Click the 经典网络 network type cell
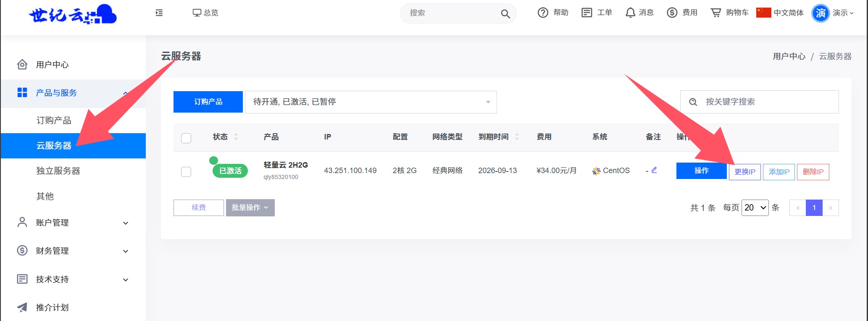This screenshot has width=868, height=321. click(447, 171)
